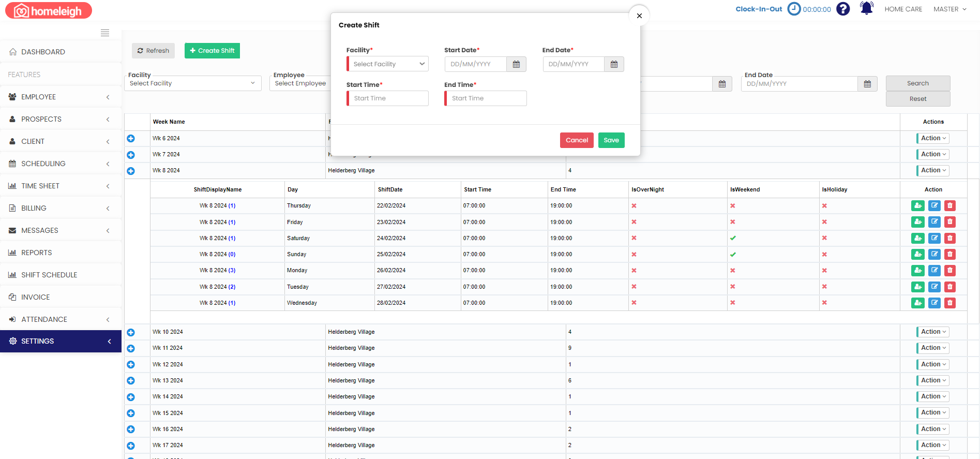Click the notification bell icon
980x459 pixels.
click(x=866, y=8)
